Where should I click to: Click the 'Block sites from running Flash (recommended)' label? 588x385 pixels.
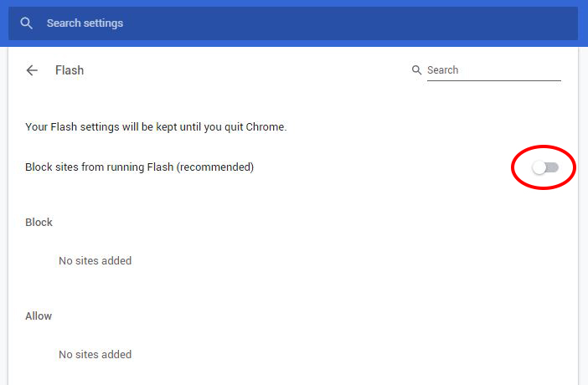[x=140, y=167]
